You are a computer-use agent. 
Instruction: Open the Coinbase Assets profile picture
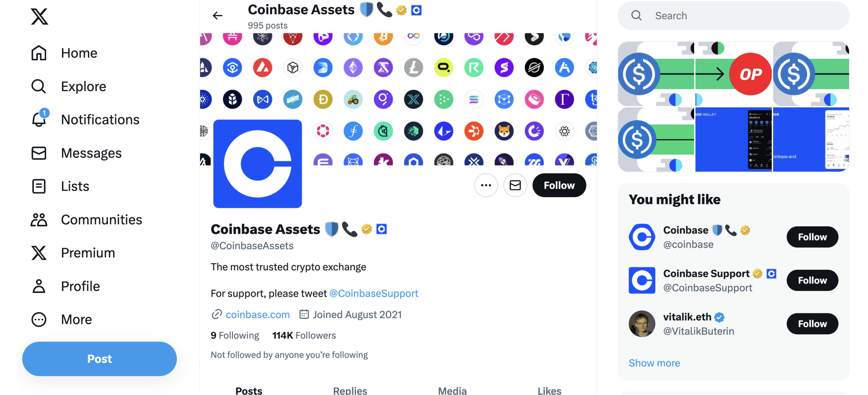[257, 164]
